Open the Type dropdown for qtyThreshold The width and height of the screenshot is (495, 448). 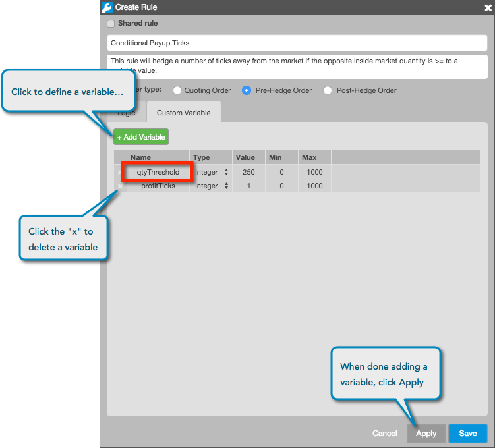[x=211, y=172]
